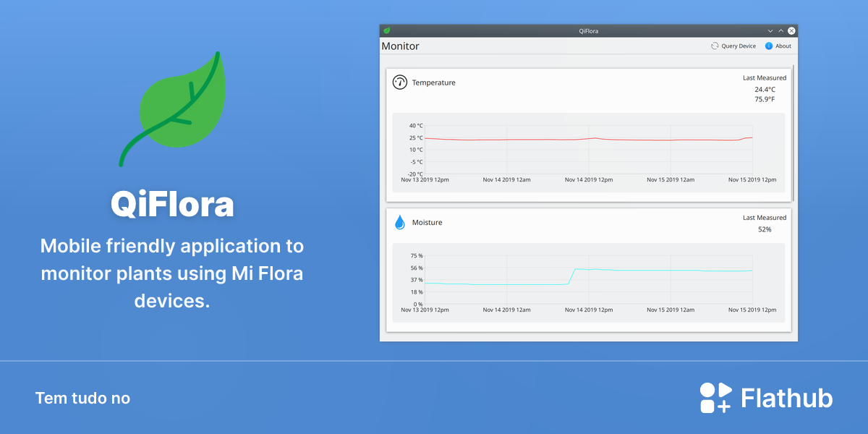
Task: Click the Query Device refresh icon
Action: [x=715, y=46]
